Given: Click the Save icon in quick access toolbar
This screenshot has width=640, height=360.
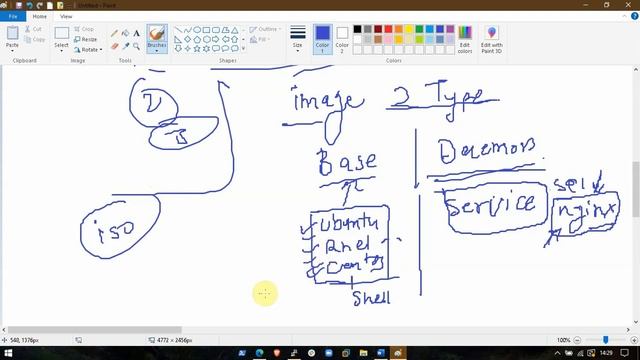Looking at the screenshot, I should [19, 5].
